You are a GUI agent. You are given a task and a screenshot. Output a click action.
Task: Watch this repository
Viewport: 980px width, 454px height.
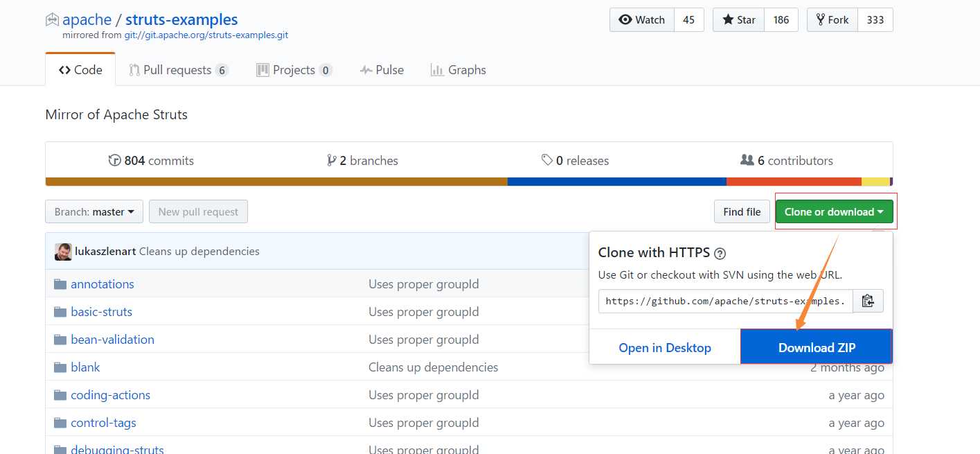tap(641, 20)
